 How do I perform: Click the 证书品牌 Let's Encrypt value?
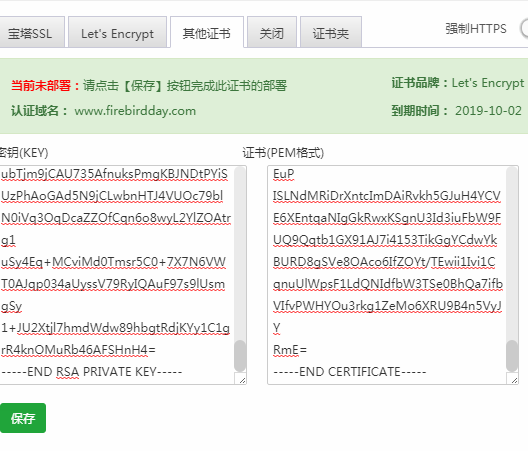click(488, 83)
